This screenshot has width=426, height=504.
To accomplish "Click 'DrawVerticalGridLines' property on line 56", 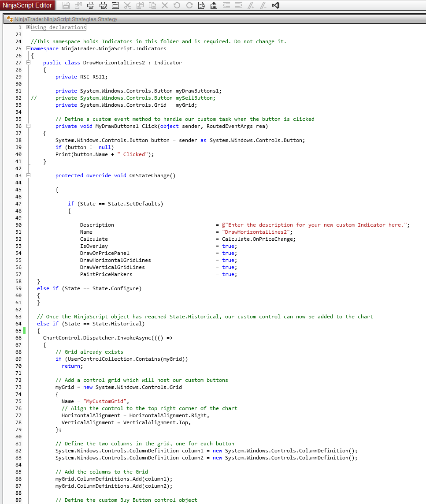I will click(112, 267).
